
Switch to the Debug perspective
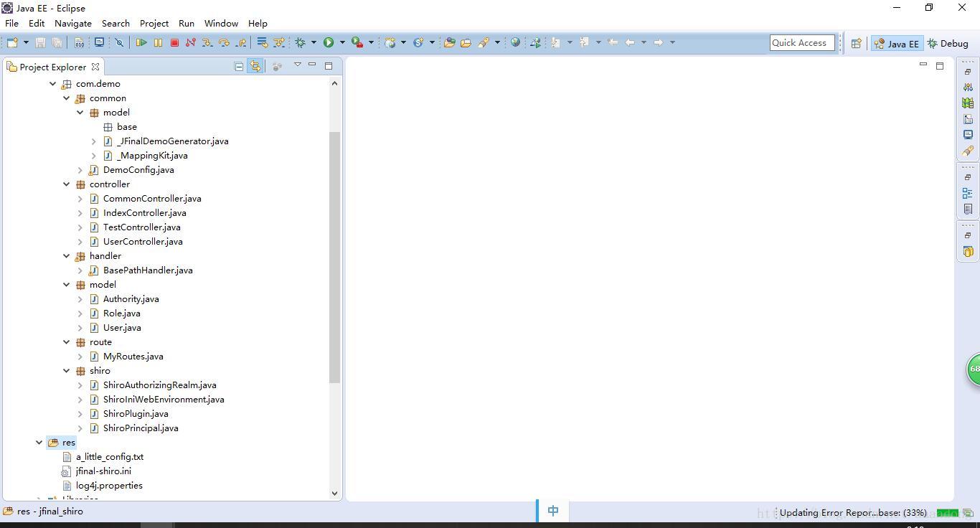click(947, 43)
